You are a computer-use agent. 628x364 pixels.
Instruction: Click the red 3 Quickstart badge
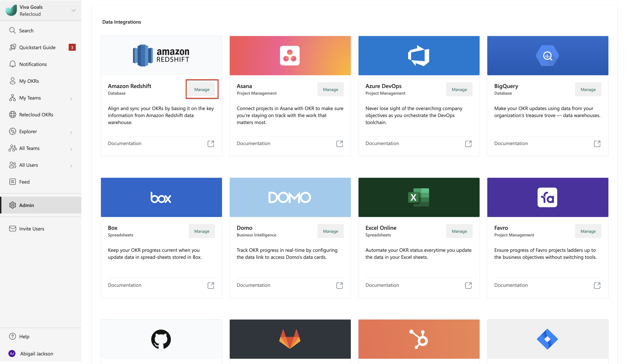(x=72, y=47)
